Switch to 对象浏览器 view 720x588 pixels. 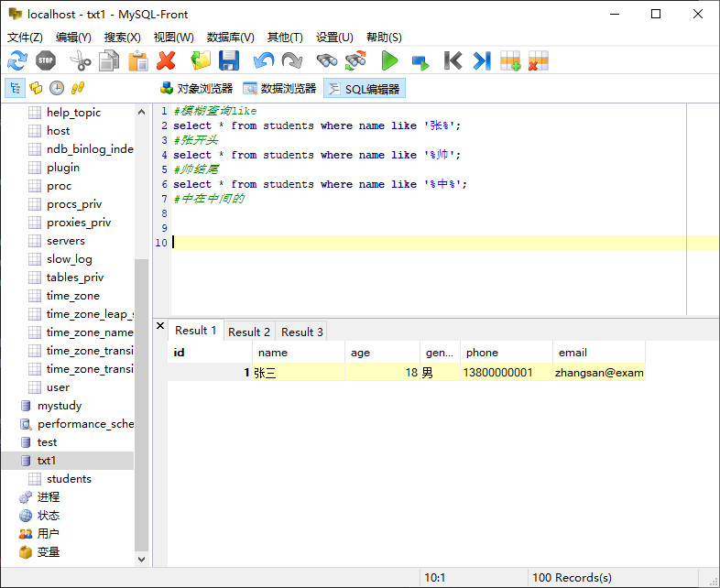196,89
